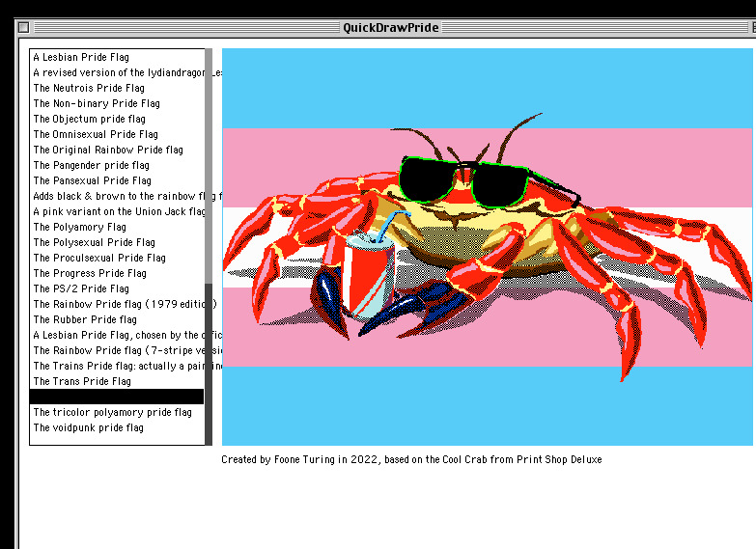Choose The Polyamory Flag
Screen dimensions: 756x549
click(117, 227)
